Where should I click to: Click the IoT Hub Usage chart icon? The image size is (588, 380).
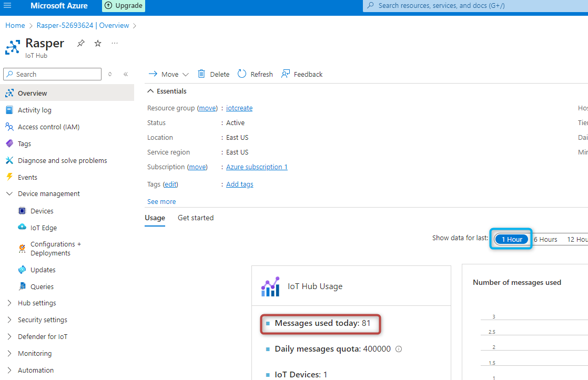point(270,286)
